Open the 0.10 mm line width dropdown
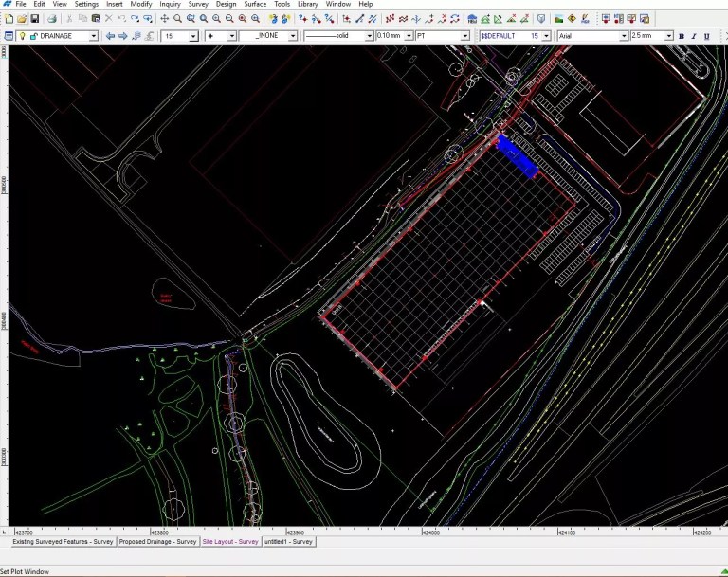728x577 pixels. point(409,36)
